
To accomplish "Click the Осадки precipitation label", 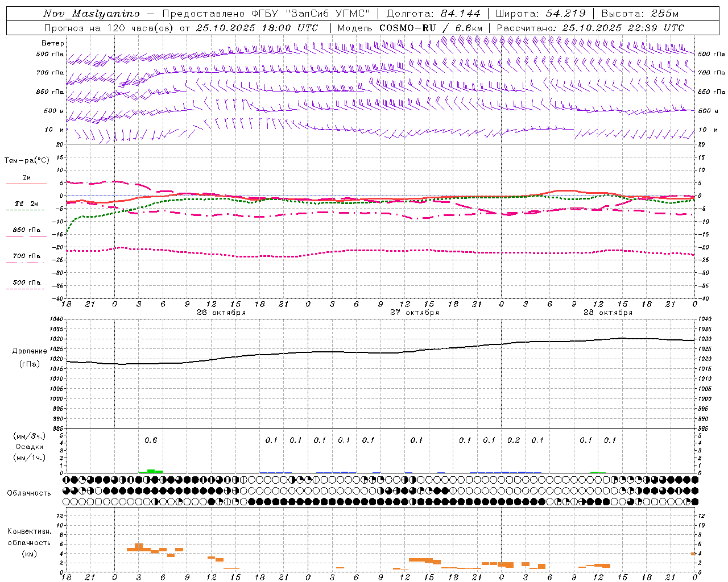I will pos(30,447).
